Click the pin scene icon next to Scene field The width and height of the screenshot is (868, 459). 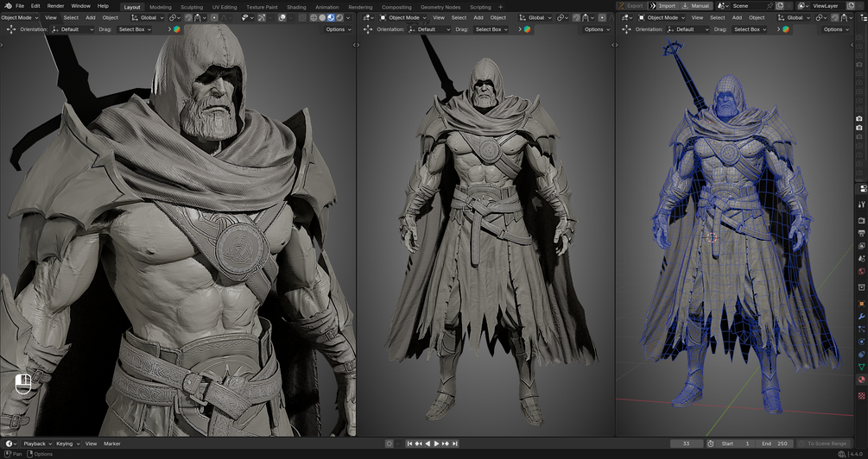[770, 6]
